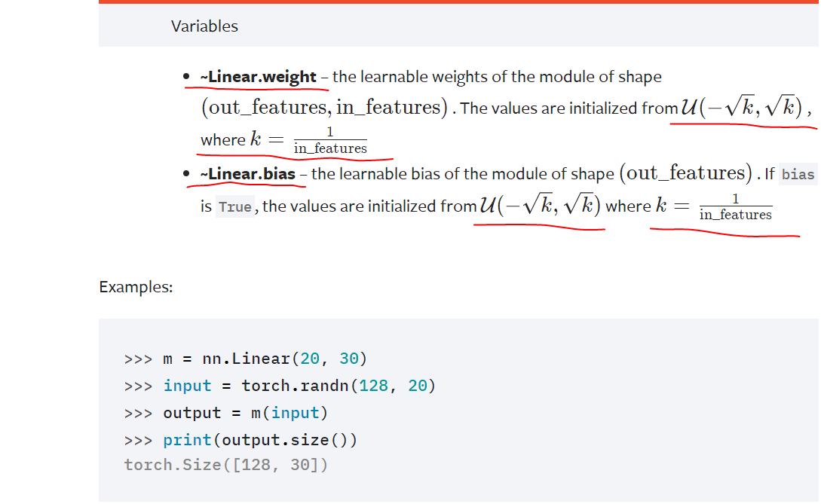
Task: Click the code line 'print(output.size())'
Action: 240,440
